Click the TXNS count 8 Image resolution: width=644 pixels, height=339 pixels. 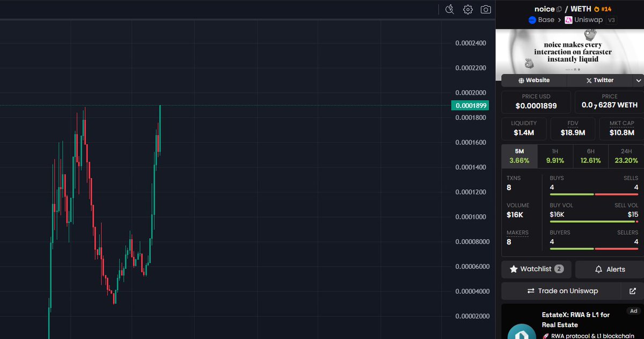click(509, 187)
